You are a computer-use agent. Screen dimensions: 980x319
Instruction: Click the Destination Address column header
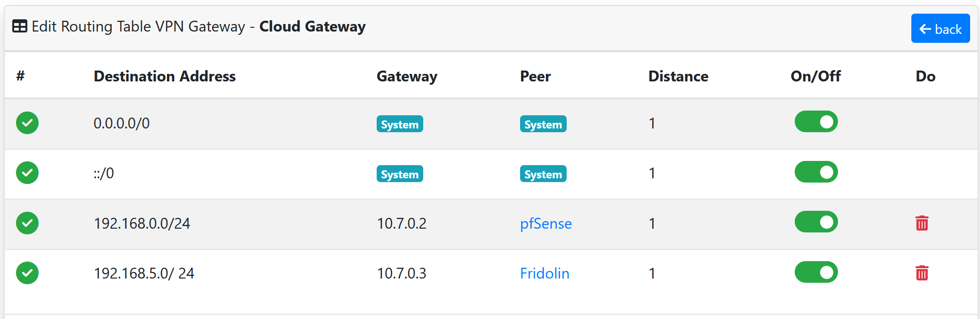165,76
